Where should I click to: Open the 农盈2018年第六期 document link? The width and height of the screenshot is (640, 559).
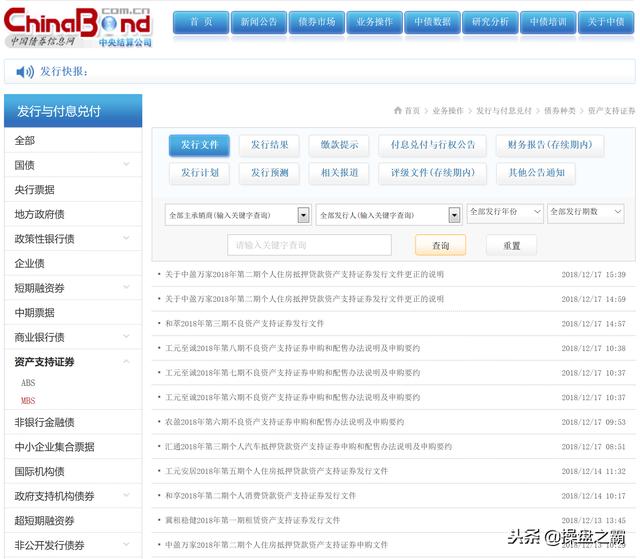[284, 422]
